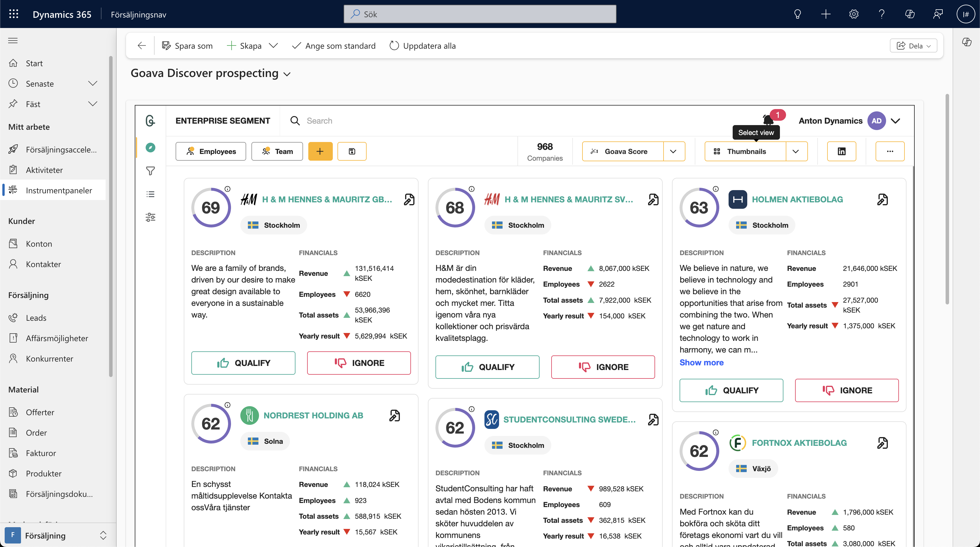Screen dimensions: 980x547
Task: Open Nordrest Holding AB company link
Action: click(314, 415)
